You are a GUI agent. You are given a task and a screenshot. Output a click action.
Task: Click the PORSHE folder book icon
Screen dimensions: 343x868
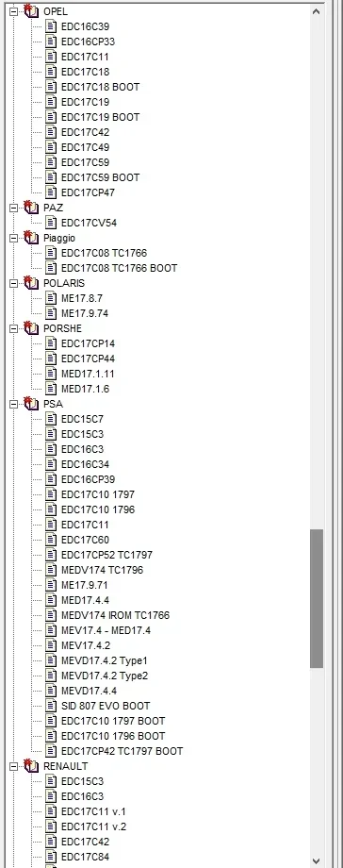31,328
